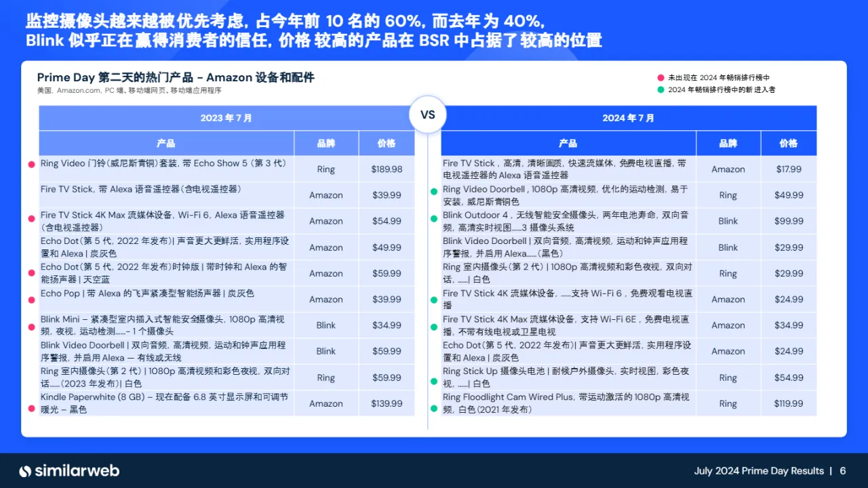
Task: Click the pink dot beside 2023 Fire TV Stick 4K Max 流媒体设备 row
Action: click(x=31, y=218)
